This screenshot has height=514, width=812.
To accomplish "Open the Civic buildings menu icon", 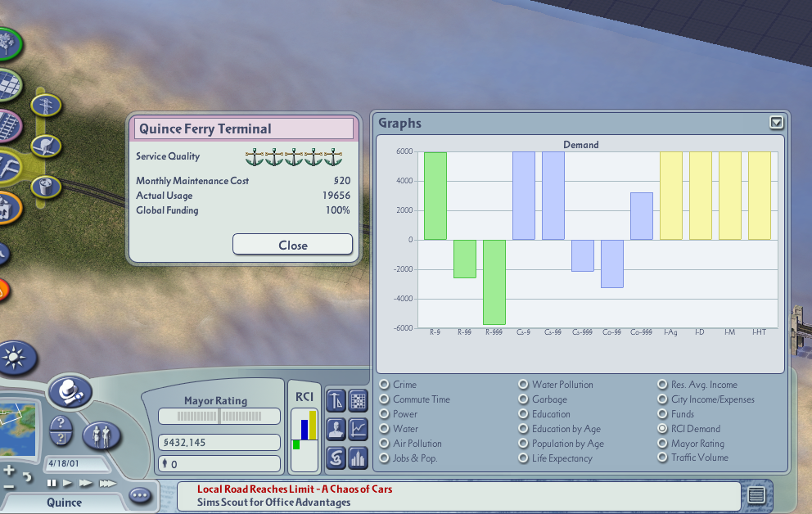I will (7, 209).
